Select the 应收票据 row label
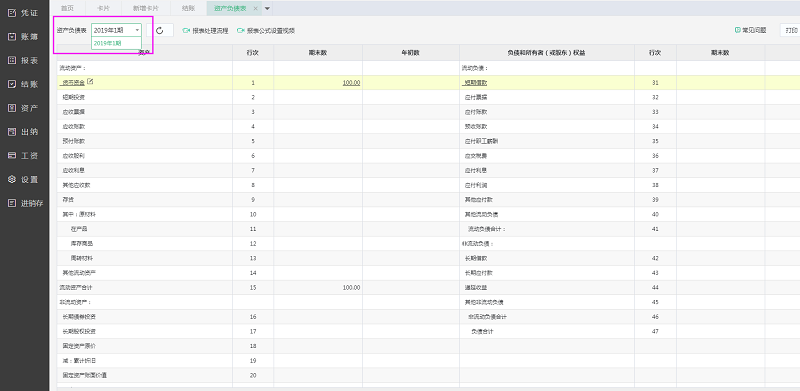Image resolution: width=800 pixels, height=391 pixels. click(74, 112)
